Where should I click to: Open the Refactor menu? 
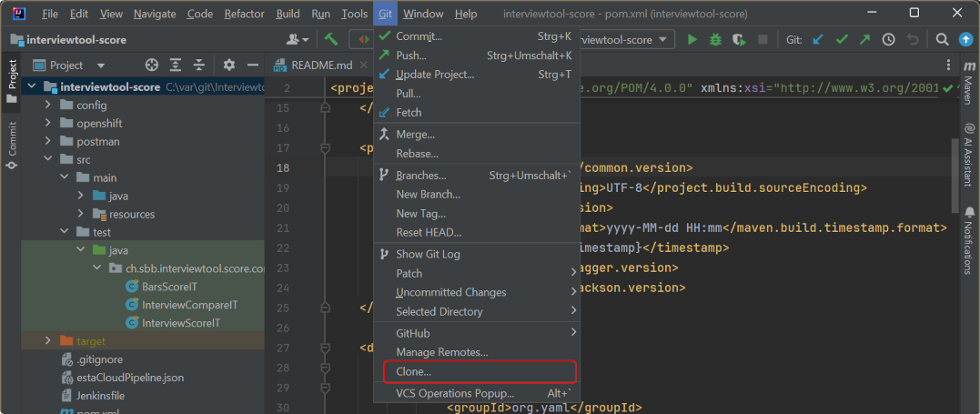tap(245, 13)
